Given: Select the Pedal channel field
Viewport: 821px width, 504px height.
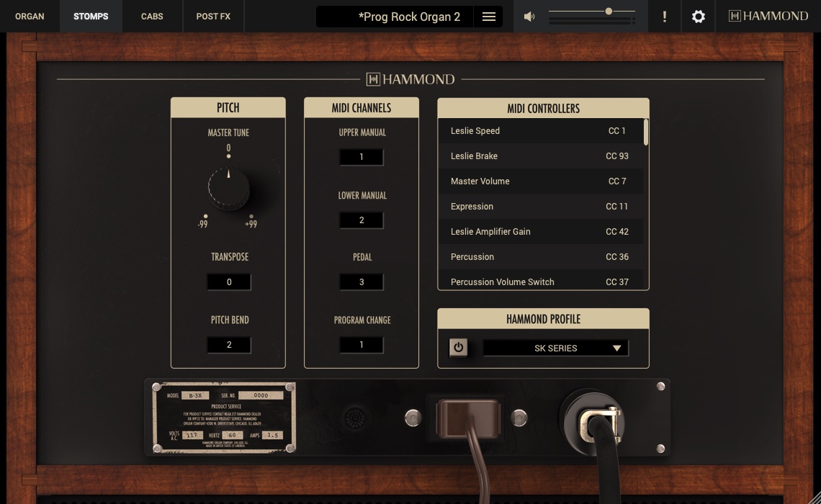Looking at the screenshot, I should (362, 282).
